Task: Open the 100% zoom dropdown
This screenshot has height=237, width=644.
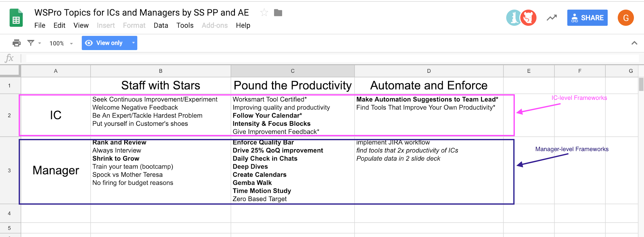Action: click(61, 43)
